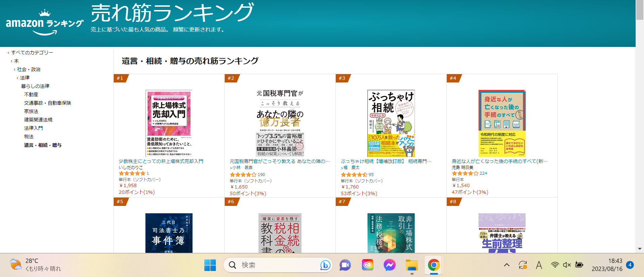Toggle the muted volume icon

coord(567,265)
